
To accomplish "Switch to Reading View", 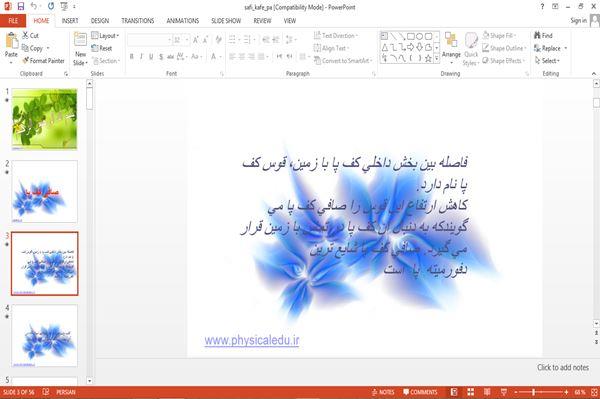I will point(487,392).
